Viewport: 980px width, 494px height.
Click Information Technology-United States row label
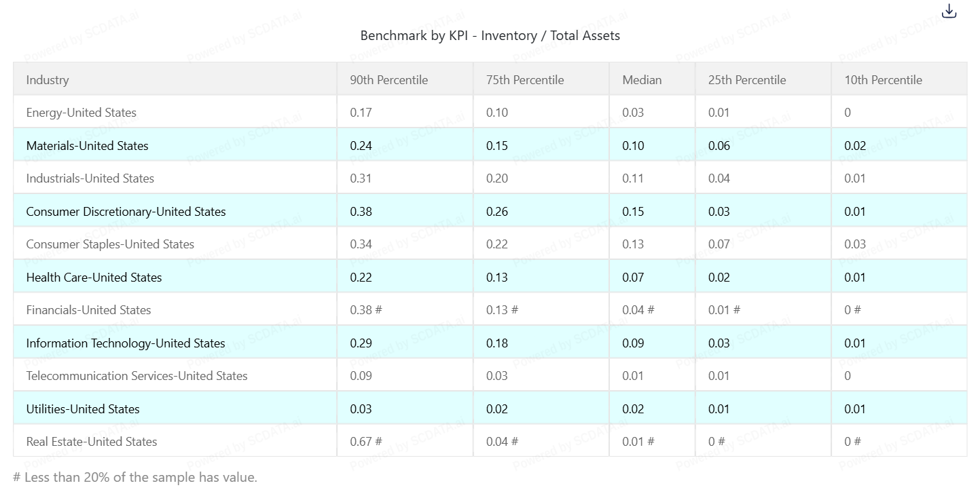[126, 343]
